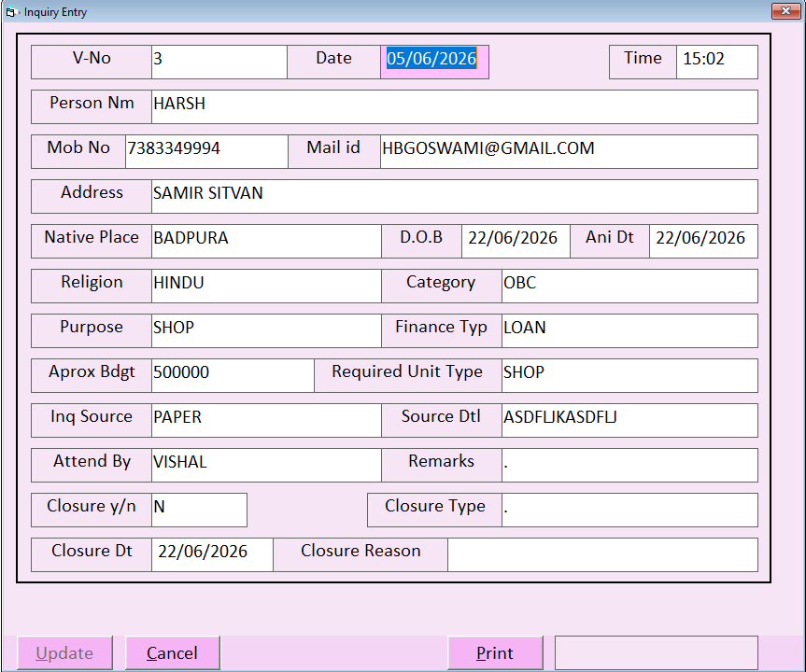Click the Update button

click(x=64, y=653)
